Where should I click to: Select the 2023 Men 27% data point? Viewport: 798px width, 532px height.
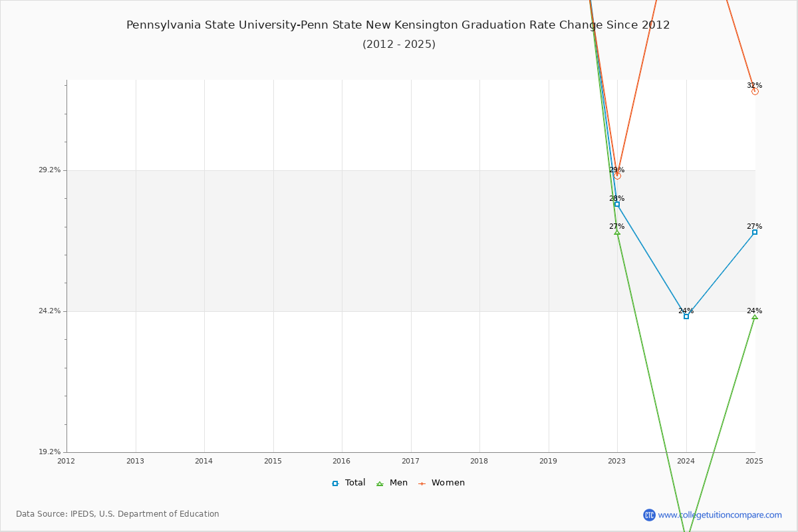click(x=617, y=232)
